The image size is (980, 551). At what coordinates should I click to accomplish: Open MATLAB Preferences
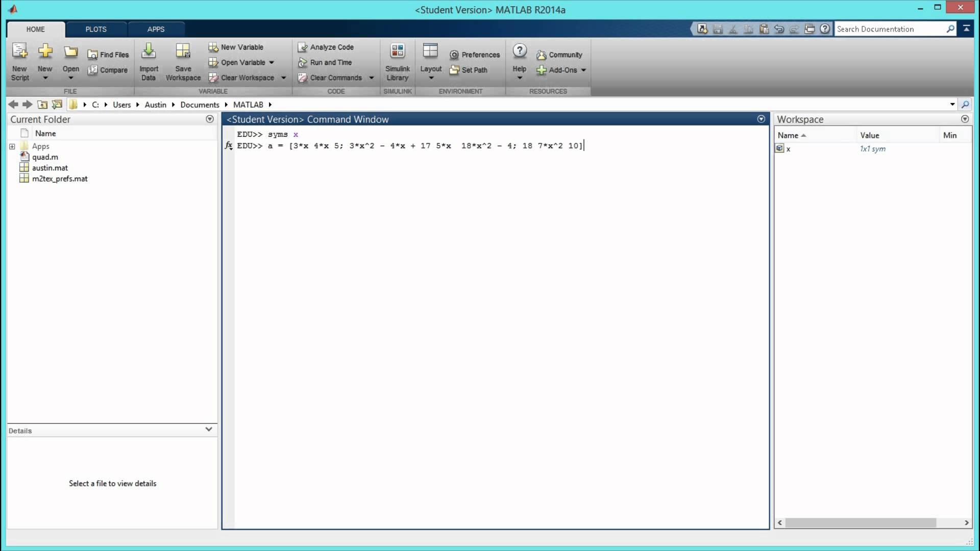pyautogui.click(x=475, y=55)
